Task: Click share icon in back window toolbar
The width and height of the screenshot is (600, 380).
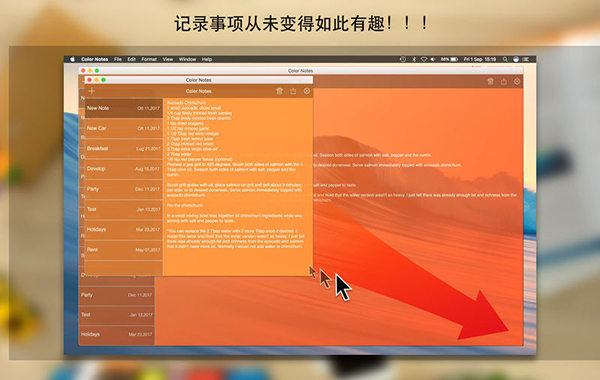Action: click(504, 82)
